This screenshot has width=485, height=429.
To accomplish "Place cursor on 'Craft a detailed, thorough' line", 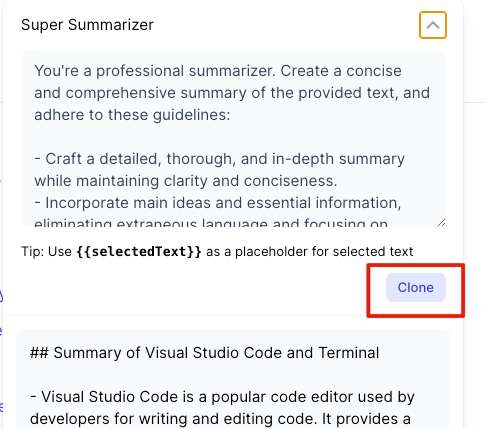I will pos(219,159).
